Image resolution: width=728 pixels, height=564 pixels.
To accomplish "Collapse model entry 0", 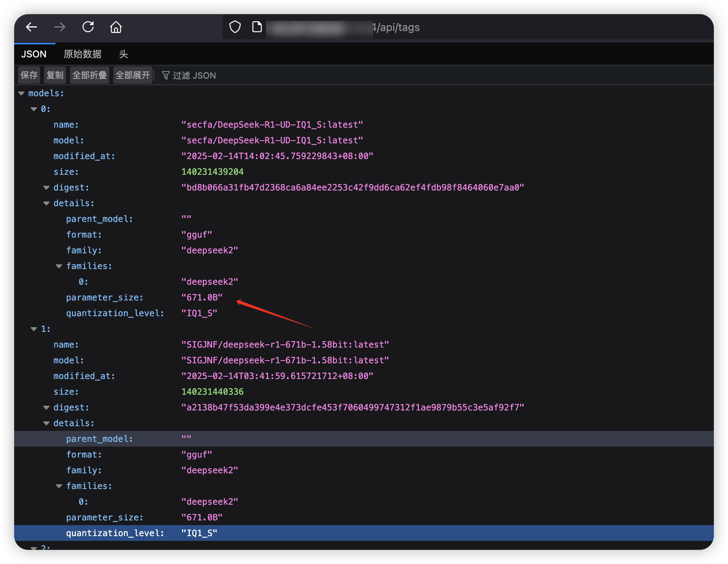I will point(34,109).
